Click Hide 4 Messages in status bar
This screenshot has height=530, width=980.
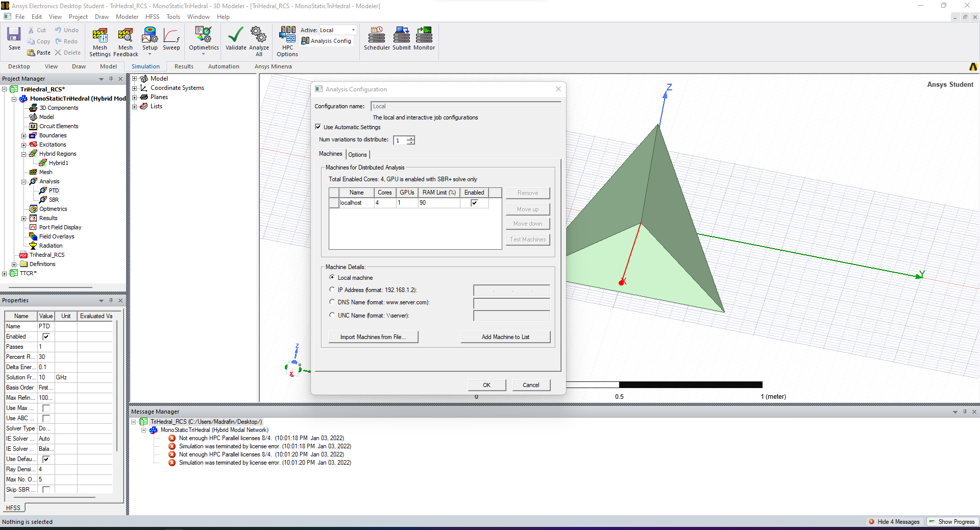[x=894, y=522]
